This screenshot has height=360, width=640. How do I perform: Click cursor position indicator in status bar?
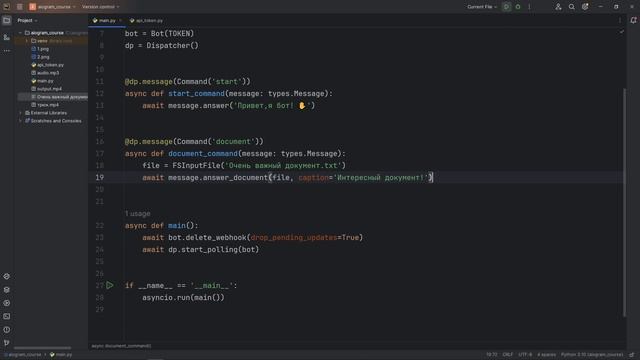point(492,355)
